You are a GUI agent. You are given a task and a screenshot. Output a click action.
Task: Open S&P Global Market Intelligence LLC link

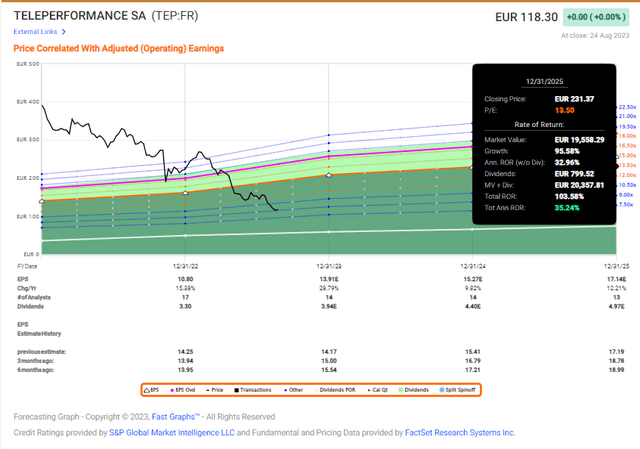click(x=172, y=433)
